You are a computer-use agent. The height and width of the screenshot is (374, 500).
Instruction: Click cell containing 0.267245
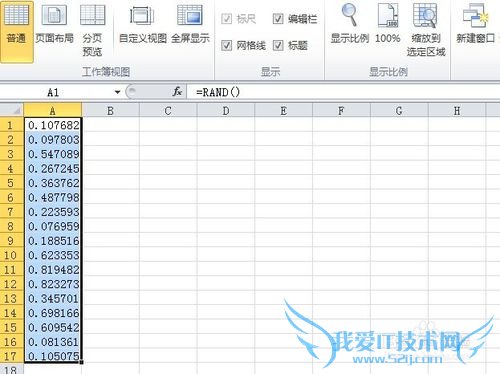[53, 168]
